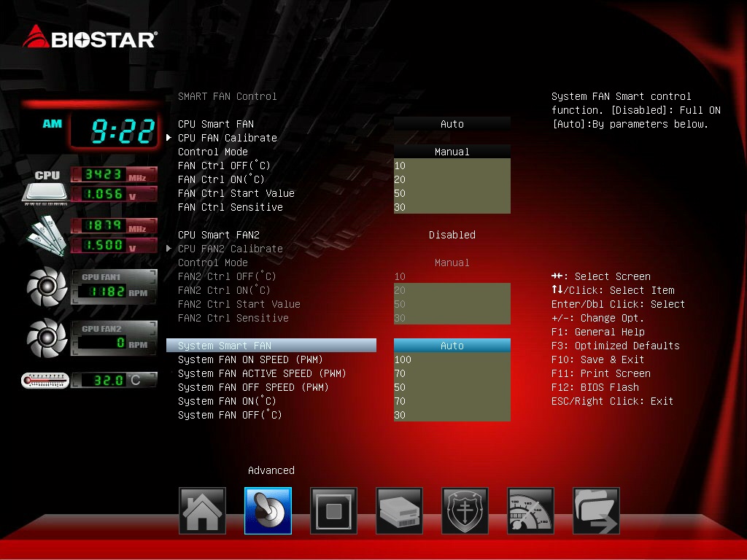Viewport: 747px width, 560px height.
Task: Select the System Smart FAN menu row
Action: click(x=271, y=346)
